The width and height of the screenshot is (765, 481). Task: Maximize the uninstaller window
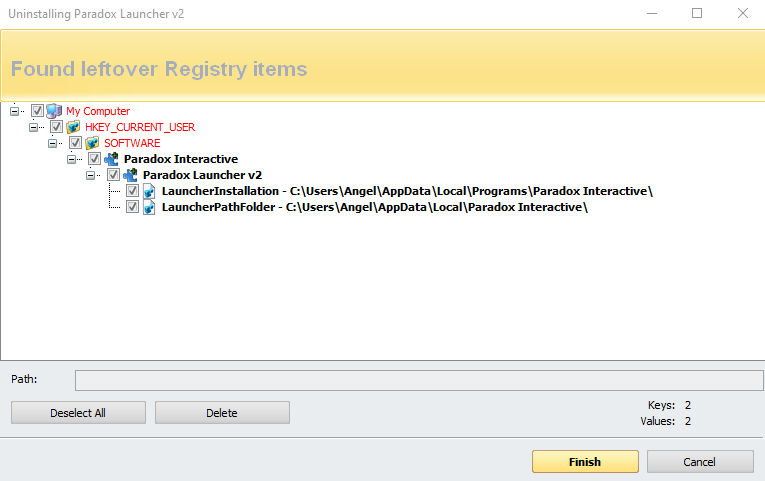[x=697, y=13]
